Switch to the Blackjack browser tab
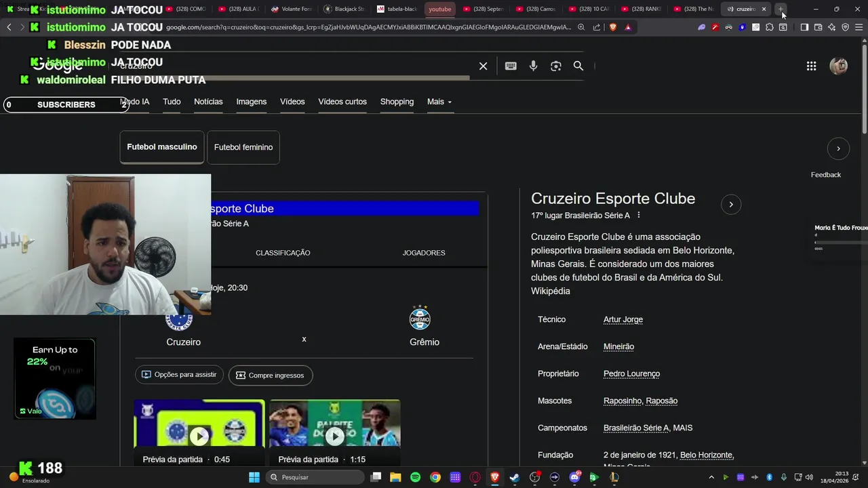The height and width of the screenshot is (488, 868). click(x=344, y=9)
